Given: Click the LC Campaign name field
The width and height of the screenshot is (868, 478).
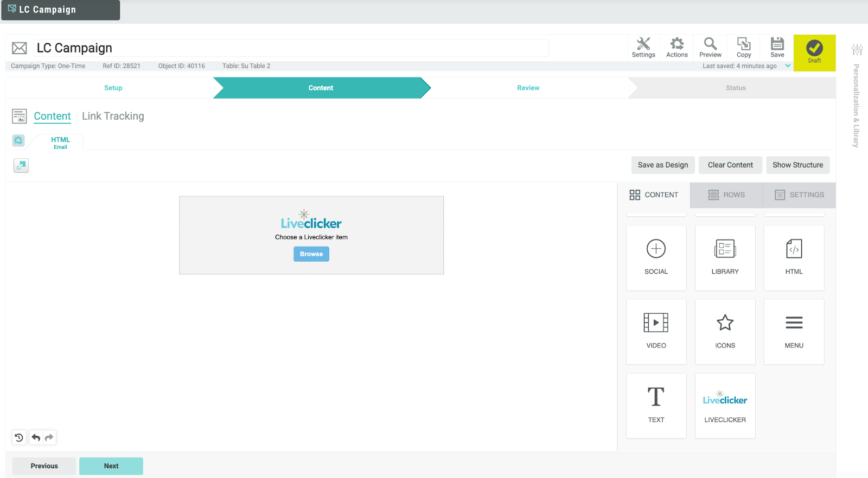Looking at the screenshot, I should point(291,48).
